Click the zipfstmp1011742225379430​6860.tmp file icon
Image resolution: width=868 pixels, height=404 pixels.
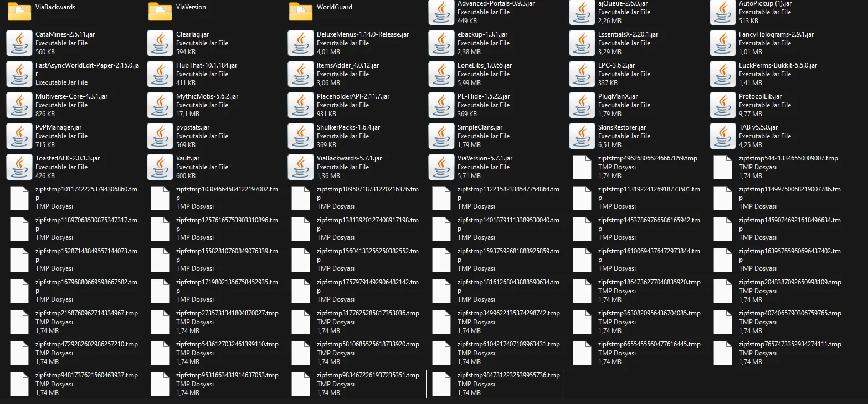(x=19, y=198)
